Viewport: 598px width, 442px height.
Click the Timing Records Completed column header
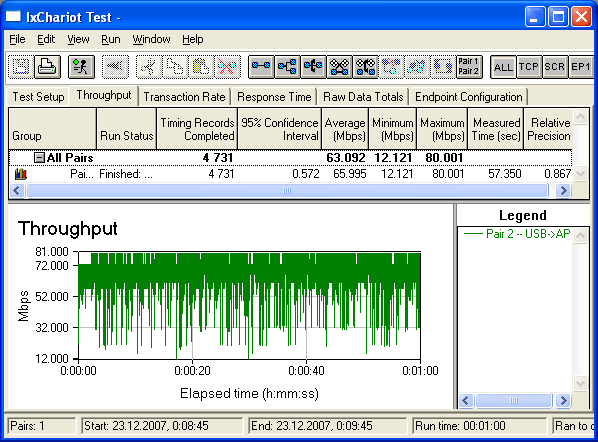197,129
